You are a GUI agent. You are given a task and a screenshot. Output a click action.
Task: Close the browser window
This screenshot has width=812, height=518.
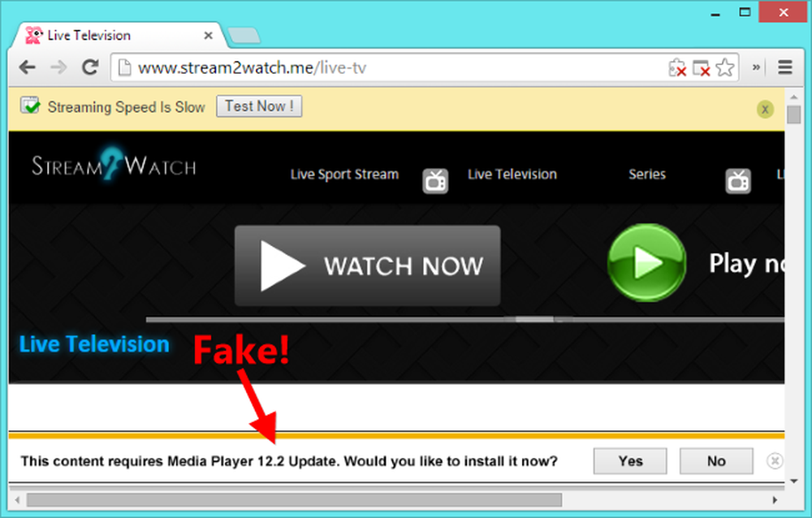(783, 12)
